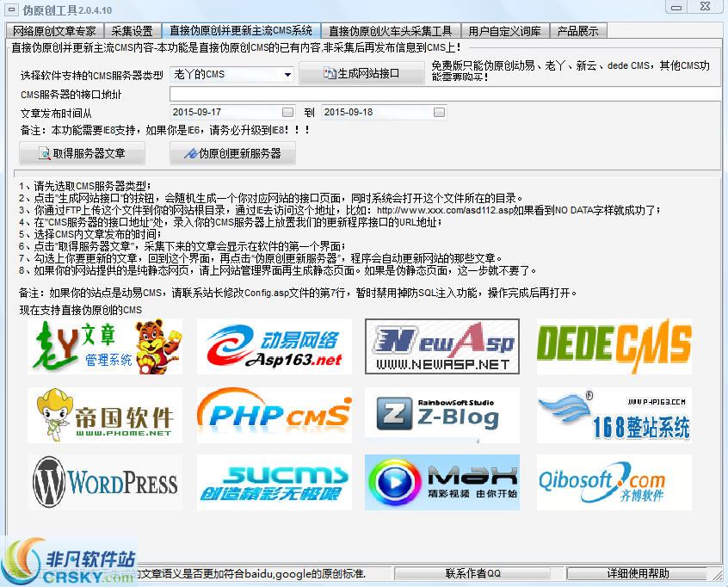Open the 直接伪原创火车头采集工具 tab
This screenshot has width=728, height=587.
coord(391,31)
